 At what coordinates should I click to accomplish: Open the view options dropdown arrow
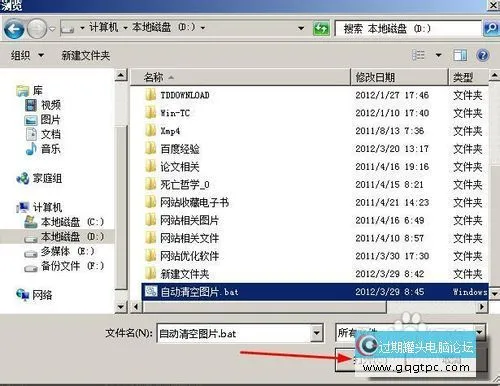(438, 55)
